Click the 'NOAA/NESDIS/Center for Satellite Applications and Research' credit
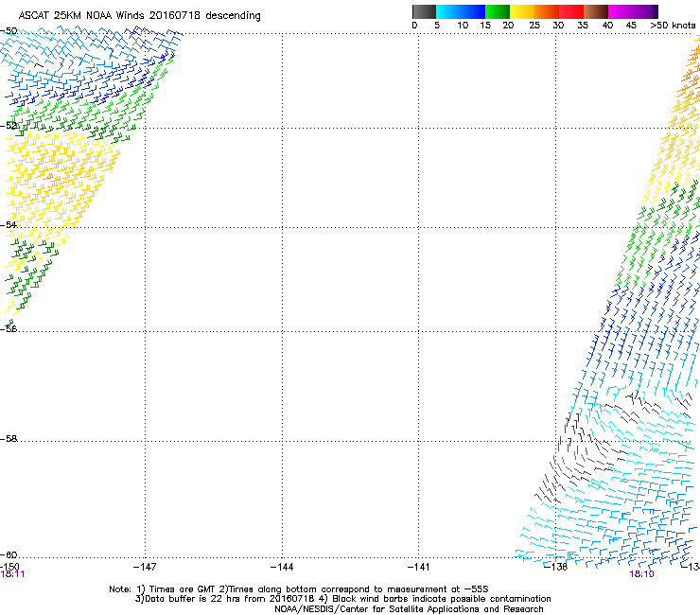700x615 pixels. (x=409, y=608)
